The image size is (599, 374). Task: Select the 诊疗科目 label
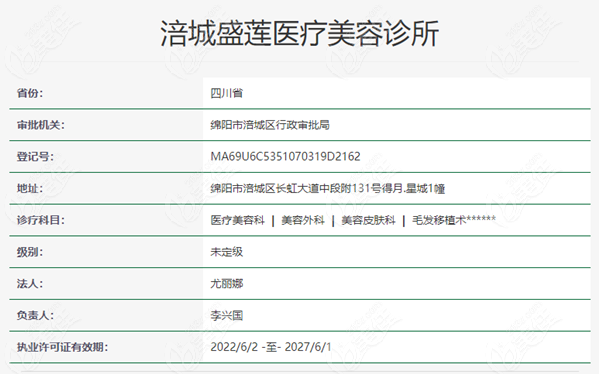40,220
